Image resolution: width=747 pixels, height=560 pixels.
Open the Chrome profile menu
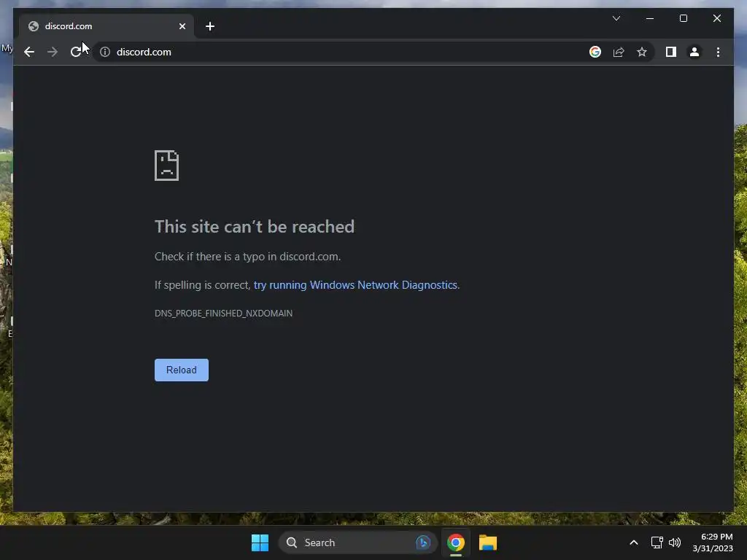pyautogui.click(x=694, y=52)
